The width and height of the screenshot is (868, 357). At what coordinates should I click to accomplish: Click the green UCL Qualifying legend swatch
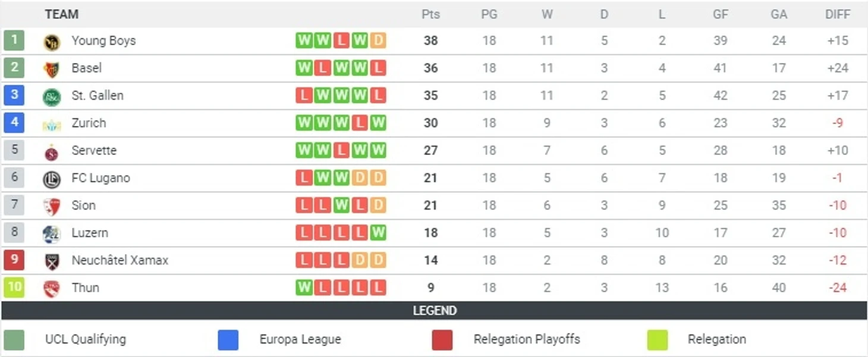pos(14,340)
